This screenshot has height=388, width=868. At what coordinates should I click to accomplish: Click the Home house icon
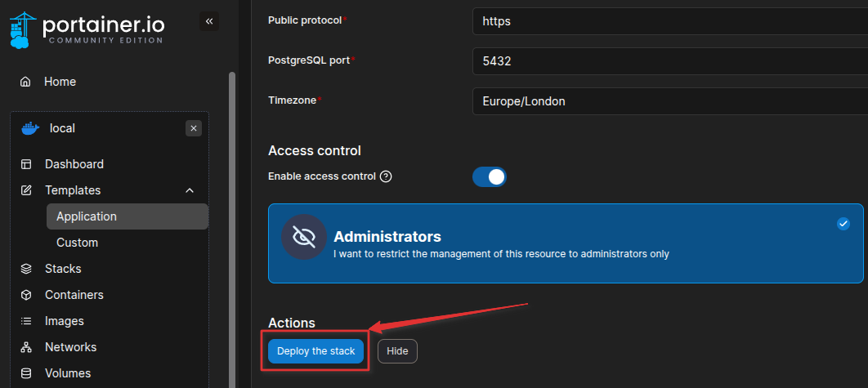(25, 82)
